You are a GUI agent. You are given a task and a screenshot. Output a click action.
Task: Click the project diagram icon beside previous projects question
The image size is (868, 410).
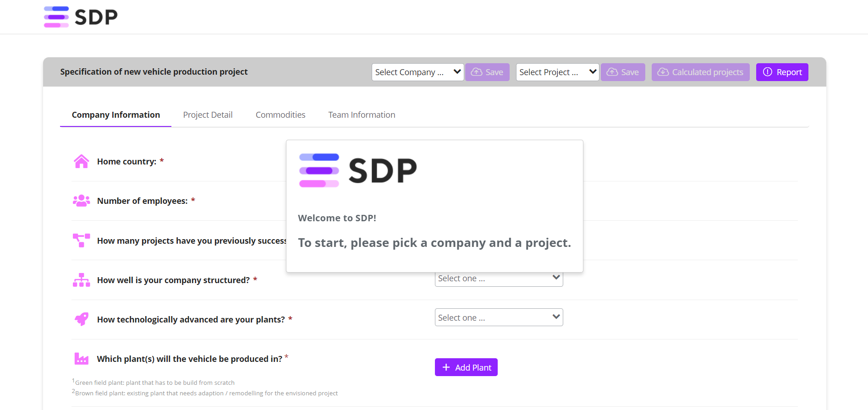point(82,240)
